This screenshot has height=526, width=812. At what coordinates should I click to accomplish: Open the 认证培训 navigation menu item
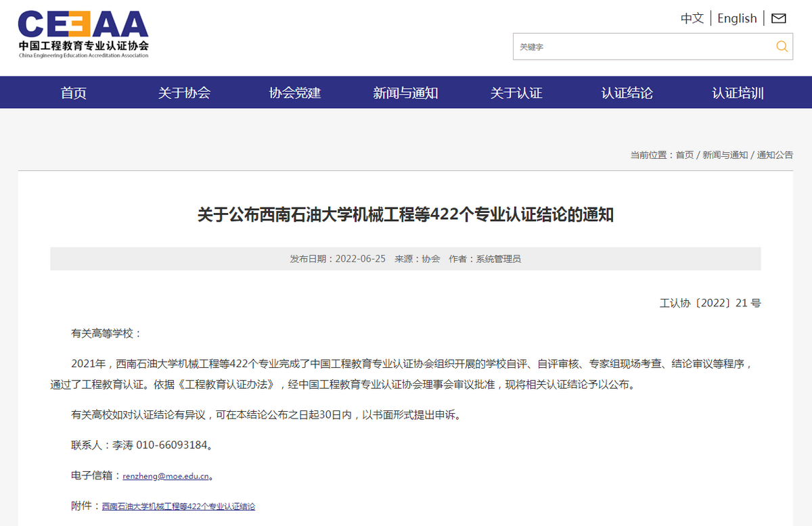point(736,93)
